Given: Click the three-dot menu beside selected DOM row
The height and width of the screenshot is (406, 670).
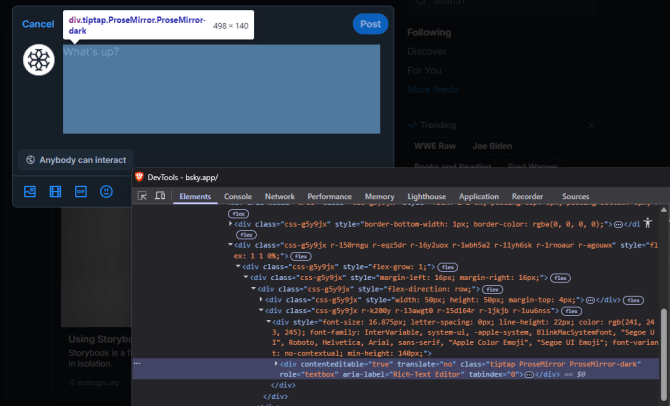Looking at the screenshot, I should click(x=137, y=363).
